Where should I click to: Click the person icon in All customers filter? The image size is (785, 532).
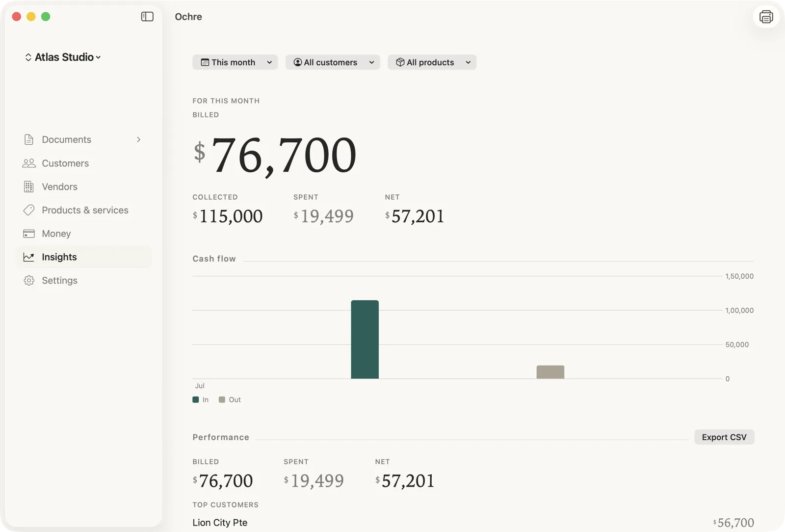coord(297,62)
